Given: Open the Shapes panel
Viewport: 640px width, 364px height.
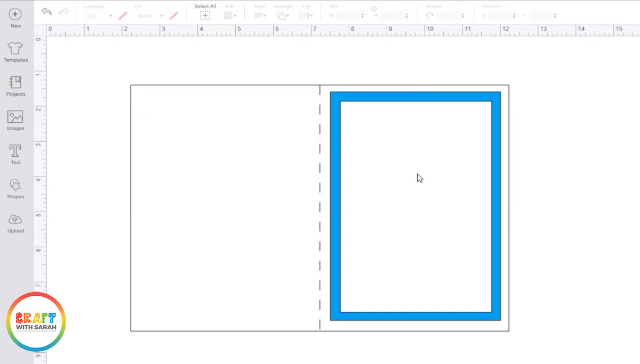Looking at the screenshot, I should [x=15, y=189].
